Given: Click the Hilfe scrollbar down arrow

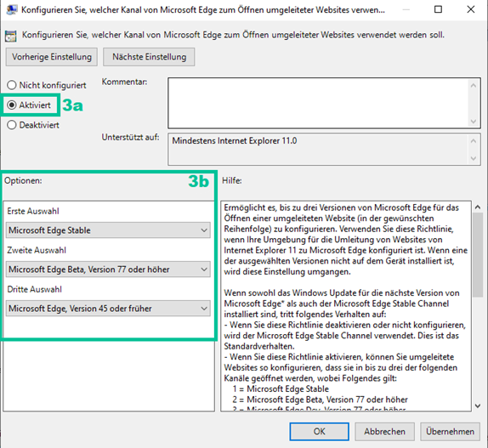Looking at the screenshot, I should coord(478,405).
